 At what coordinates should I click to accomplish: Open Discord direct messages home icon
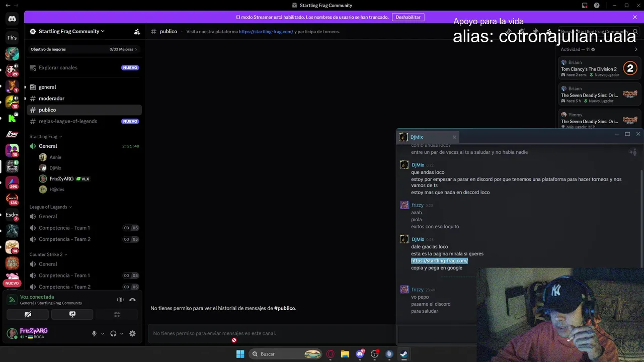[12, 19]
